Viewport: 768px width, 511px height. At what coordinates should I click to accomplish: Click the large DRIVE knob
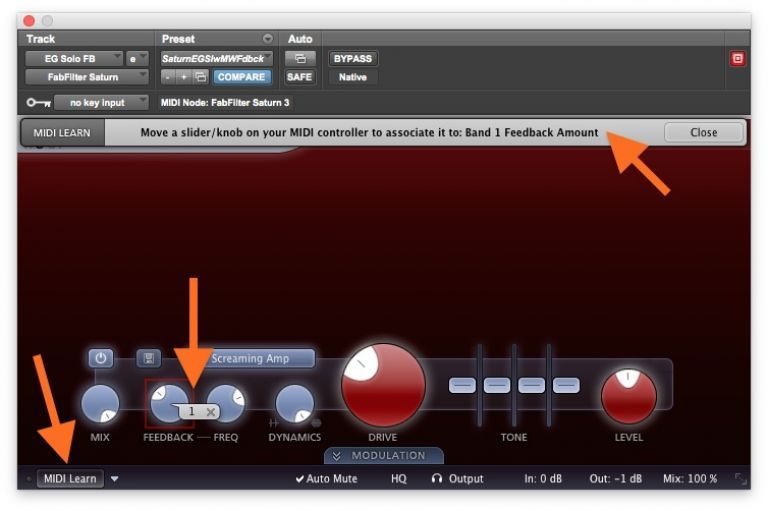[x=383, y=385]
